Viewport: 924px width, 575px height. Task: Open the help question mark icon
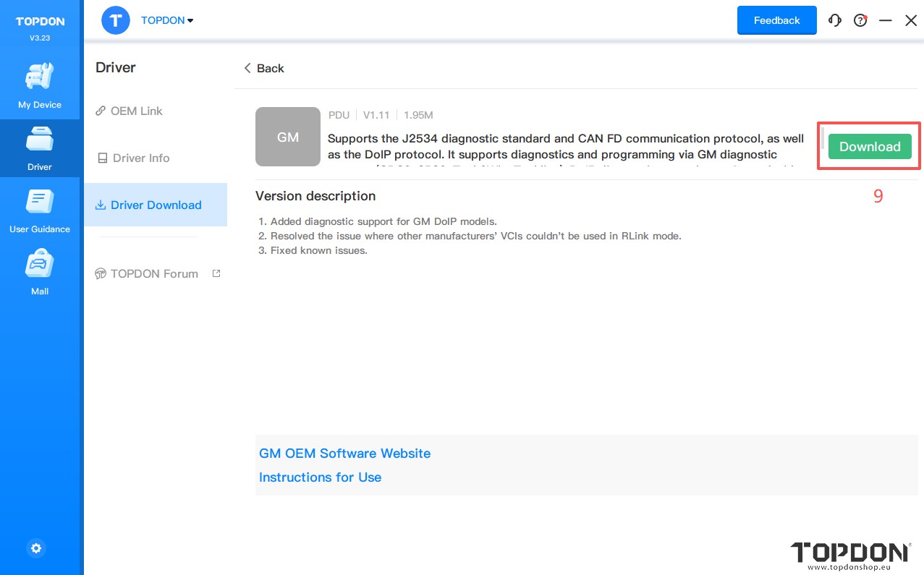click(860, 20)
